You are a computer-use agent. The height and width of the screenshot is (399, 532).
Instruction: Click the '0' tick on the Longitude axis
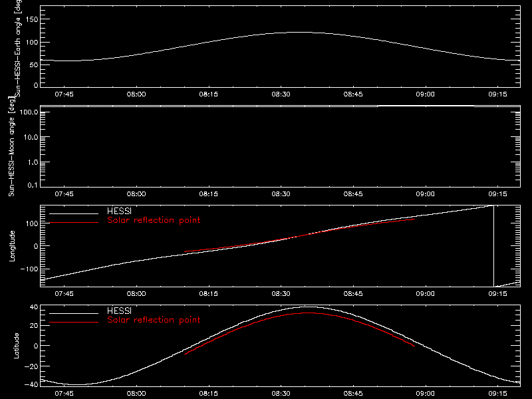point(37,246)
